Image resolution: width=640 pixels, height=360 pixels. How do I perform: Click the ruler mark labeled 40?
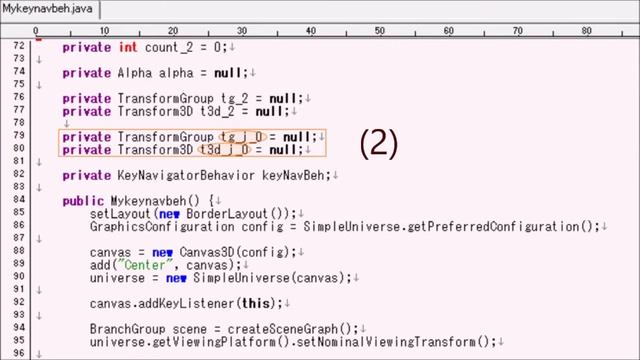point(311,31)
